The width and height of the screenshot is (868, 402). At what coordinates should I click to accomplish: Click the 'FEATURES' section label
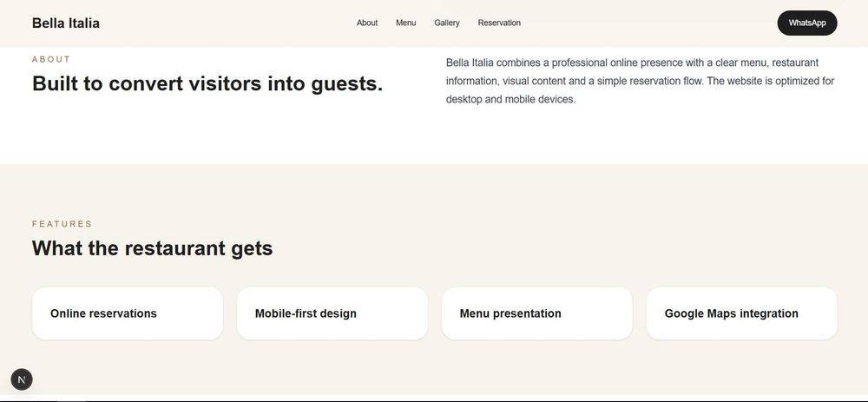62,224
